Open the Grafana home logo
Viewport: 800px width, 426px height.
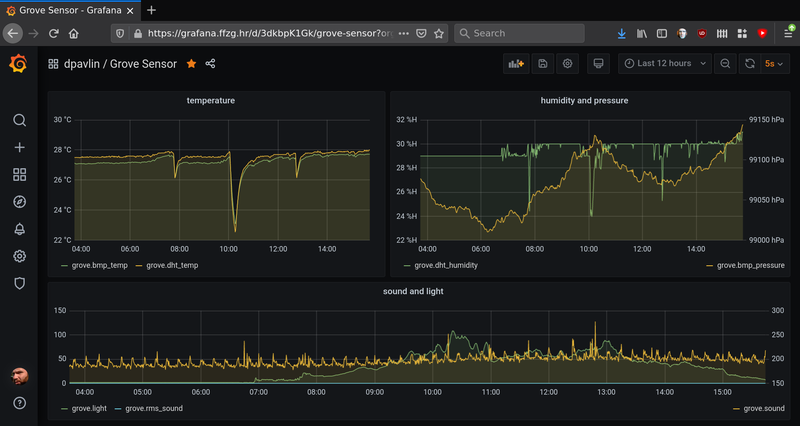click(x=18, y=64)
